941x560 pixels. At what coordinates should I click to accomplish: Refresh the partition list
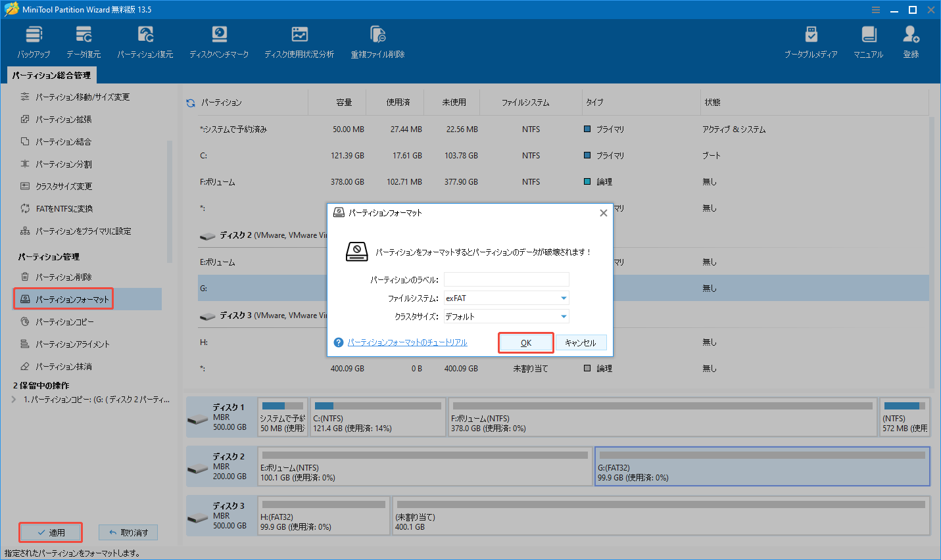pos(190,102)
